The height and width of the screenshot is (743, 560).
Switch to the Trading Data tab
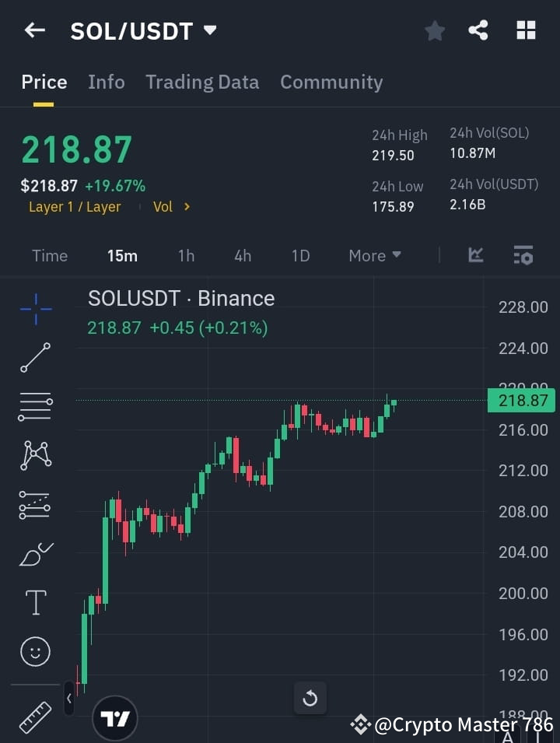[x=202, y=82]
